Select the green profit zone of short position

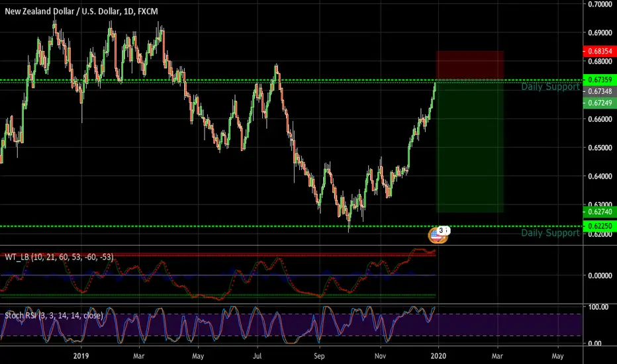click(x=470, y=146)
